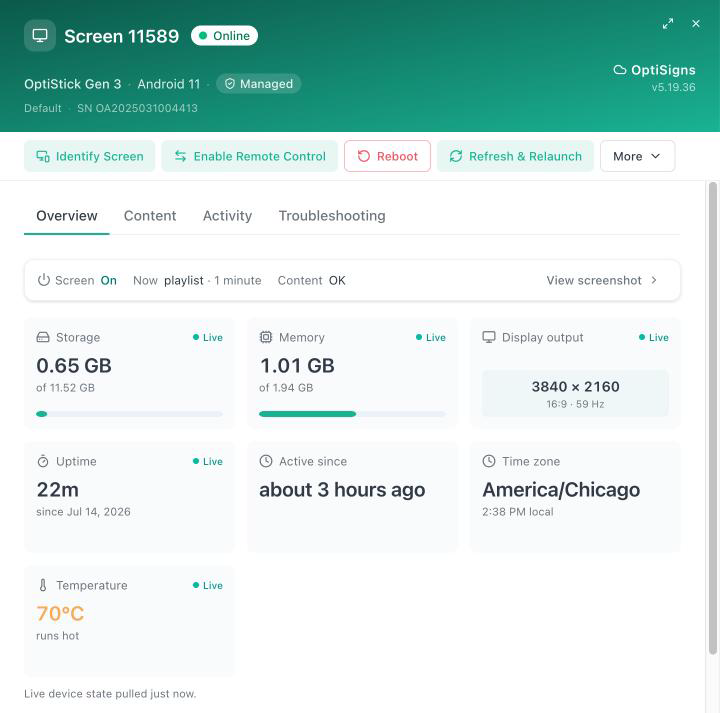
Task: Click Refresh & Relaunch
Action: pyautogui.click(x=515, y=156)
